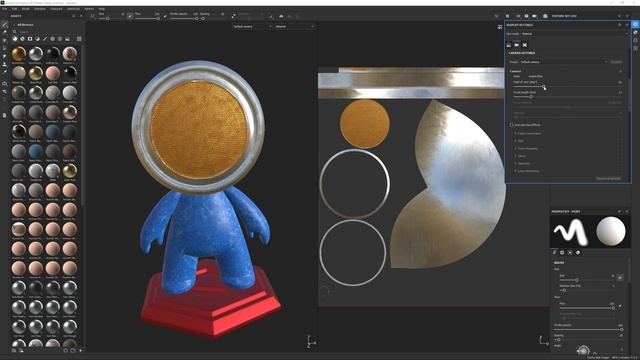Open the Window menu
Screen dimensions: 640x360
tap(40, 9)
